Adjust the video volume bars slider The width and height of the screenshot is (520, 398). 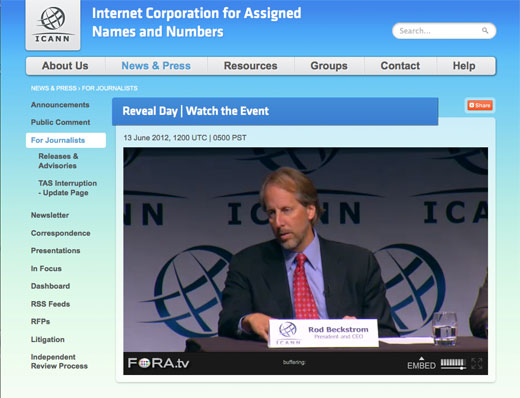click(x=453, y=363)
